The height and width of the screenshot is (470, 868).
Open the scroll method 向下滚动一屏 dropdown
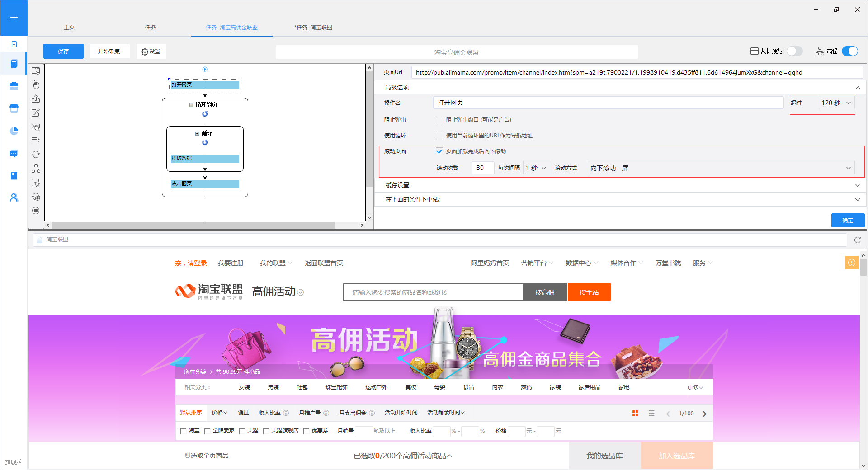click(721, 168)
